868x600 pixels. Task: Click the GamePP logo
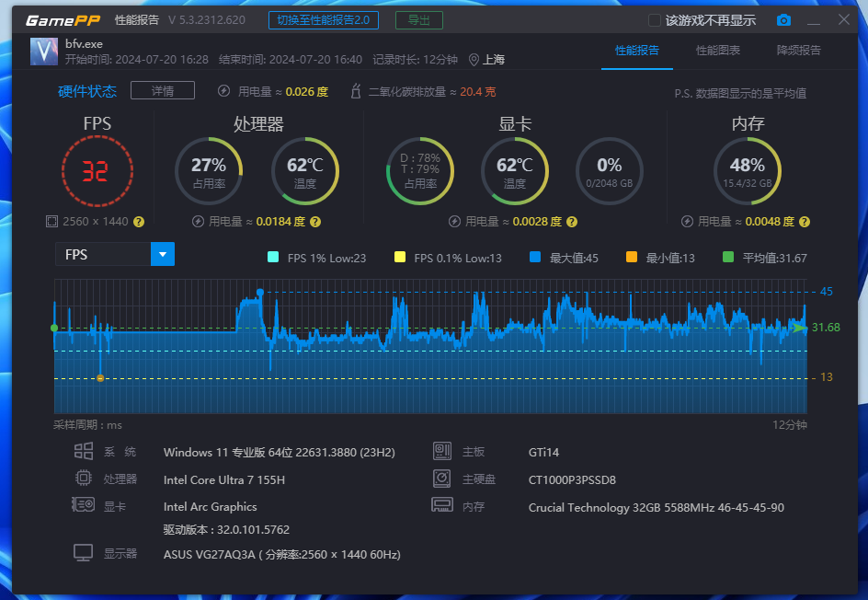pos(63,20)
